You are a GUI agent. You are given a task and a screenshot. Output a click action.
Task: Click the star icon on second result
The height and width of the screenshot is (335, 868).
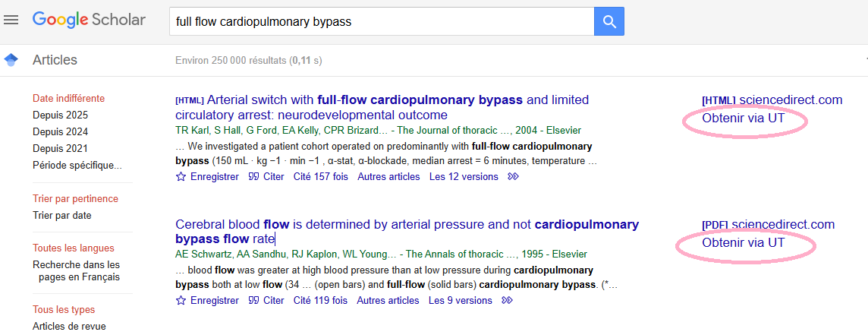click(x=181, y=301)
